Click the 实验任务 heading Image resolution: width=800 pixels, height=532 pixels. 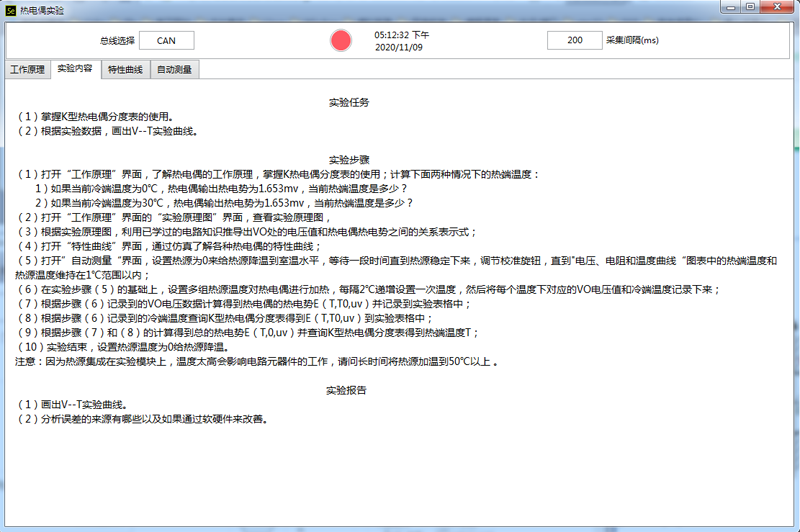(x=350, y=102)
